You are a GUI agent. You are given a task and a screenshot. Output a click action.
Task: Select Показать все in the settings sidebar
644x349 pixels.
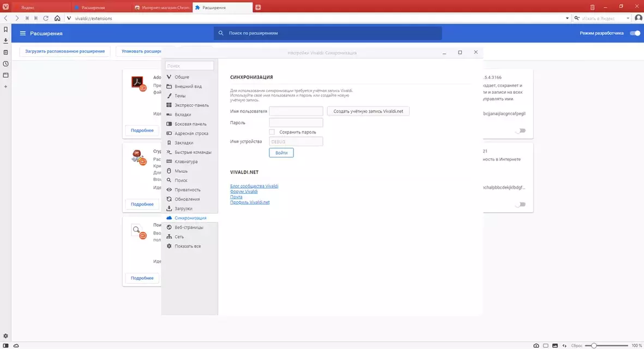point(190,246)
